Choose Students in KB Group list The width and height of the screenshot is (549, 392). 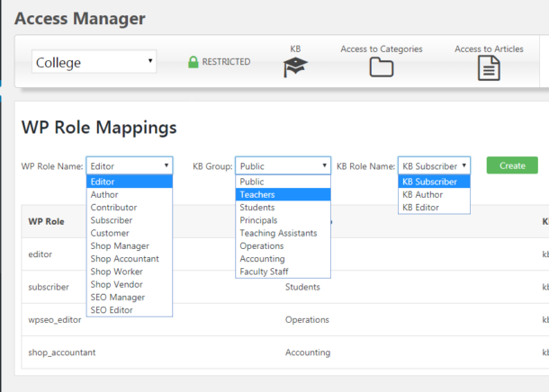283,208
